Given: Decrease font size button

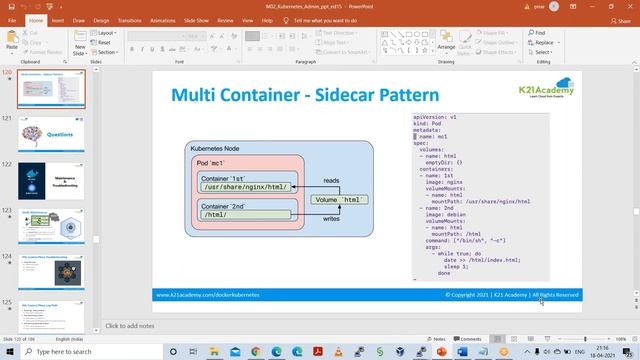Looking at the screenshot, I should coord(222,36).
